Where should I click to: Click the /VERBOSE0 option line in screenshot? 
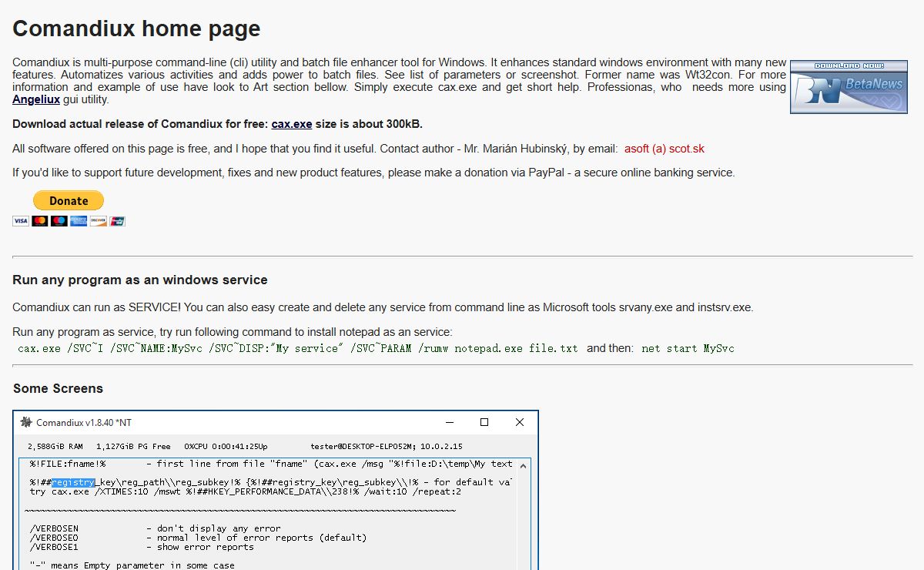[198, 538]
